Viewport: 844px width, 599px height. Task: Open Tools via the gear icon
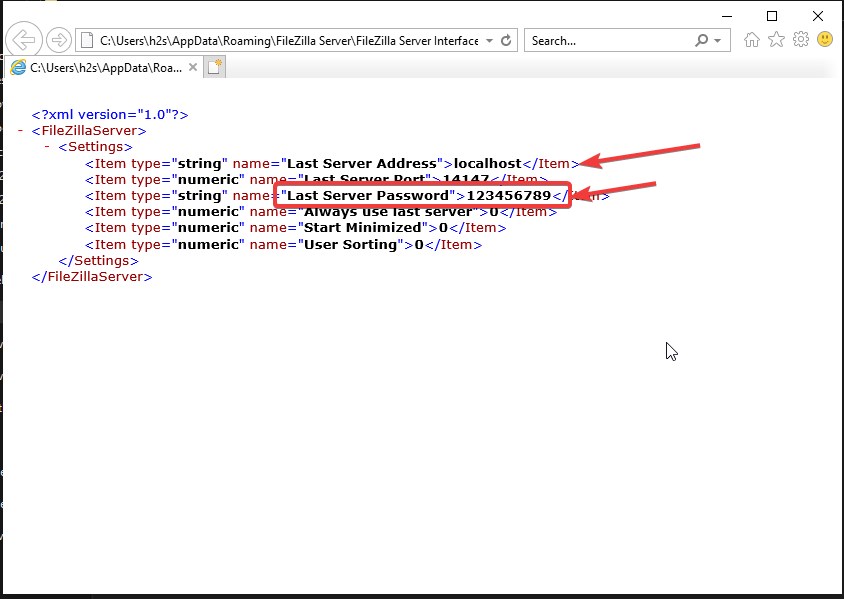click(x=799, y=39)
